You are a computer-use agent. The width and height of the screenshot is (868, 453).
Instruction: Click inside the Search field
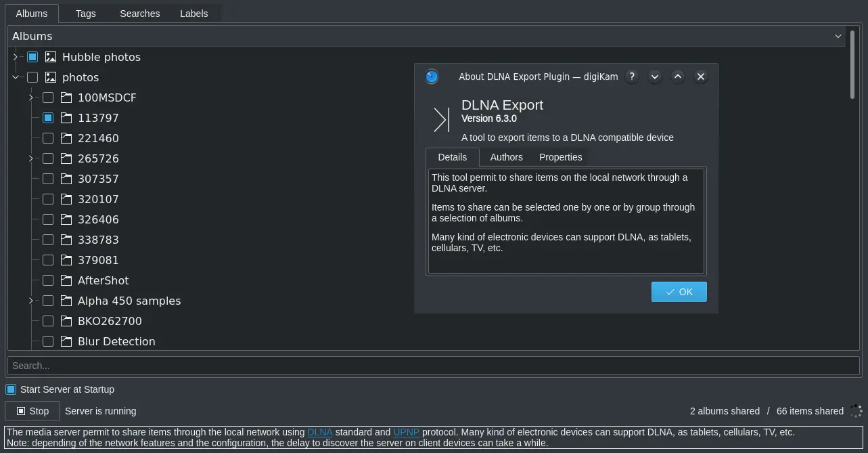click(x=271, y=366)
